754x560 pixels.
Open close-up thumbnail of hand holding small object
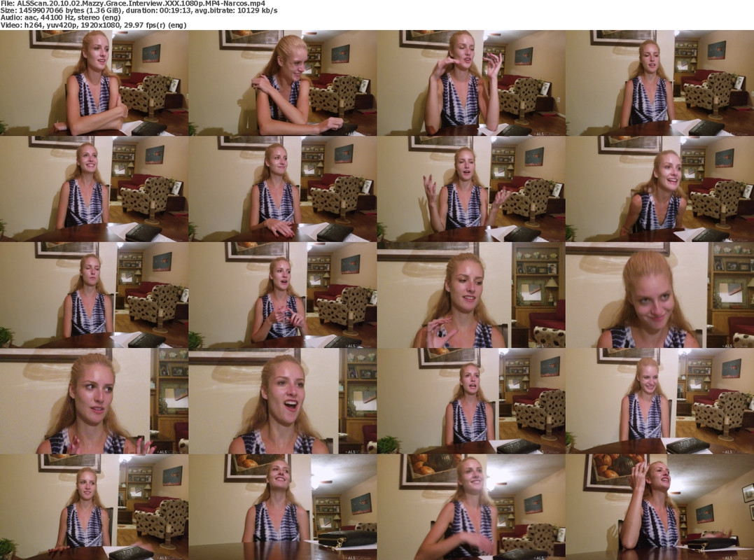[471, 295]
